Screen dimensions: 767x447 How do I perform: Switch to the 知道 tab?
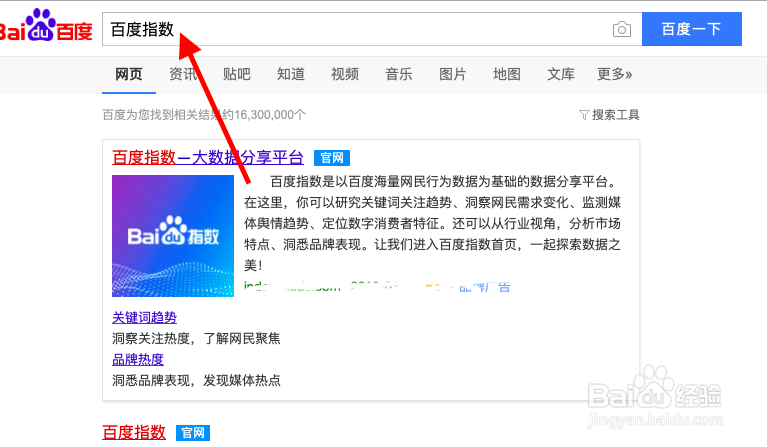point(291,74)
